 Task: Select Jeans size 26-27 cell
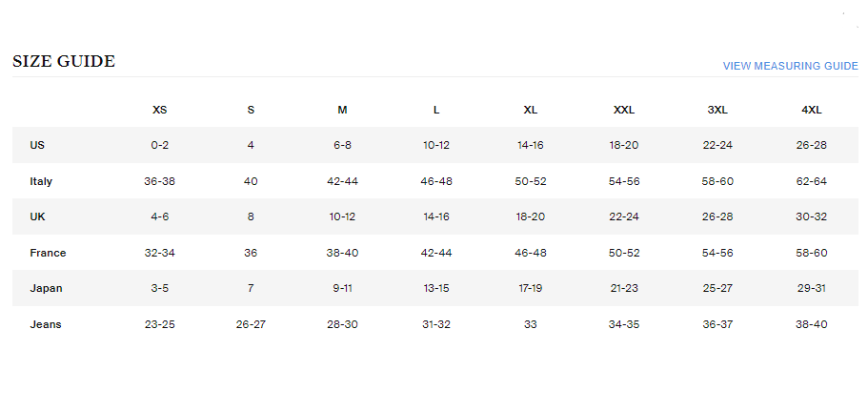[x=251, y=324]
